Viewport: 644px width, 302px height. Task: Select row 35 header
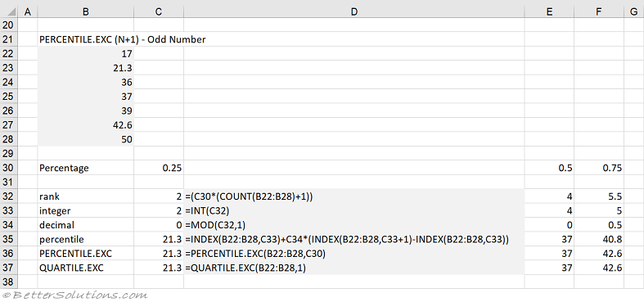tap(8, 239)
